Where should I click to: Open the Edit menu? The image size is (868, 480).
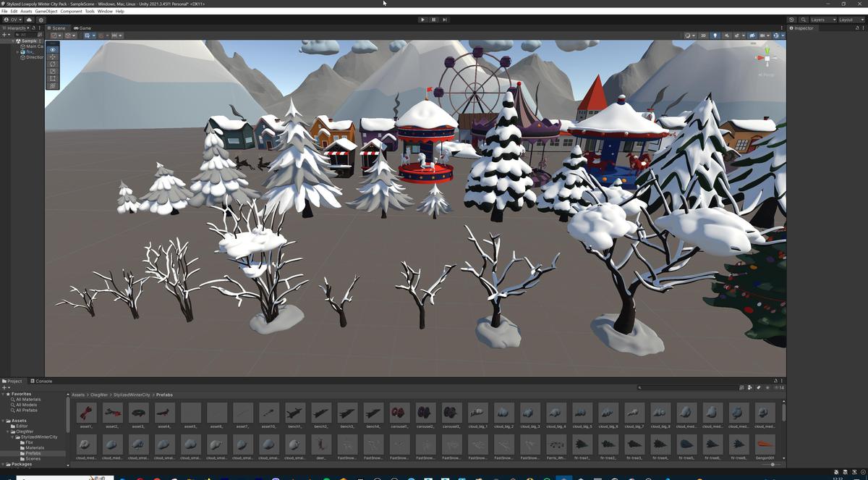click(14, 11)
